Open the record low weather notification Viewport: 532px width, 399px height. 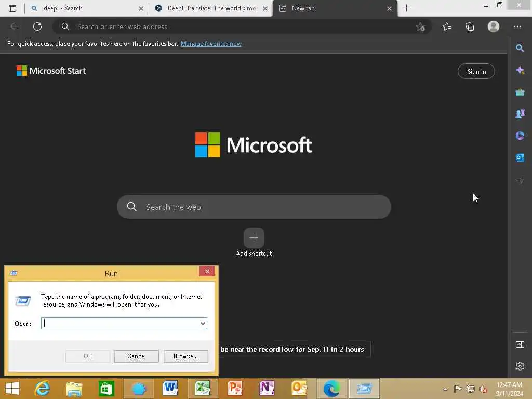[294, 349]
